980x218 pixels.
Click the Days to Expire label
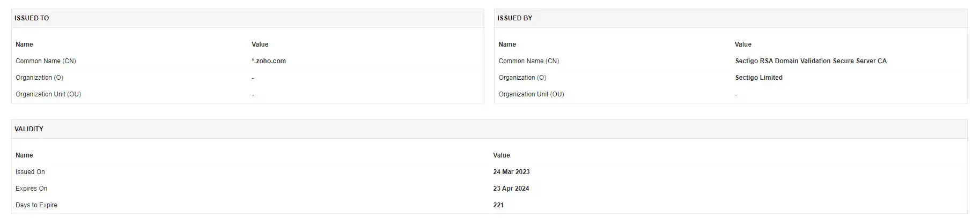36,205
